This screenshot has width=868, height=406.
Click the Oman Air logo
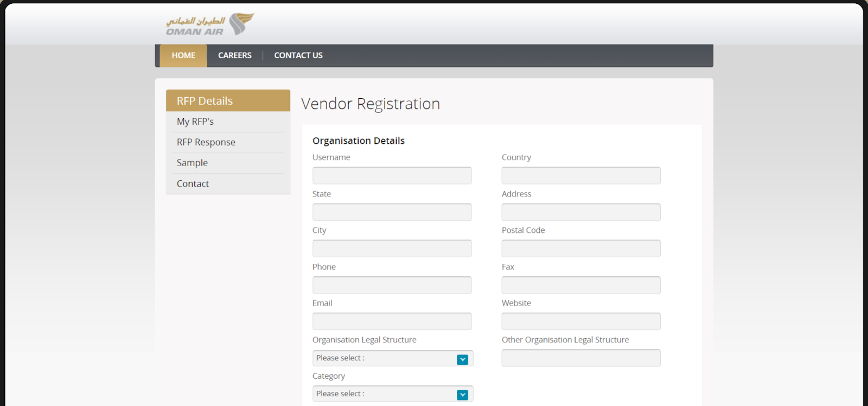coord(210,24)
